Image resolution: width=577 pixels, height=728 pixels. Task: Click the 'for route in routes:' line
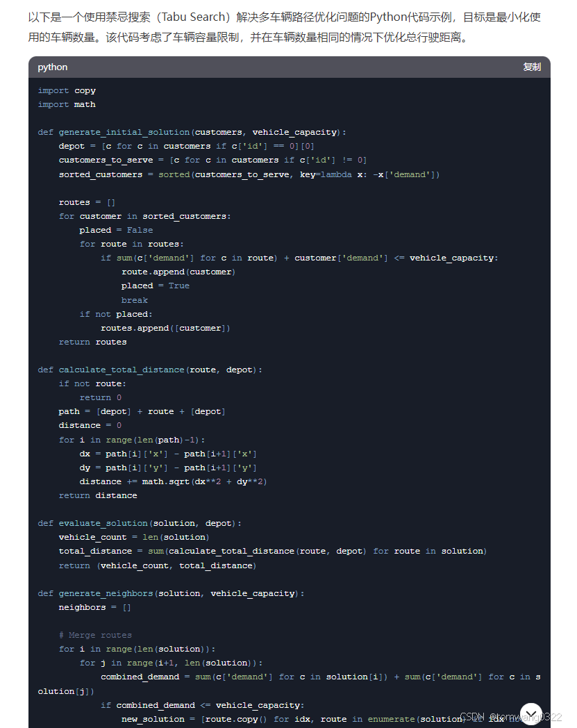(x=131, y=245)
